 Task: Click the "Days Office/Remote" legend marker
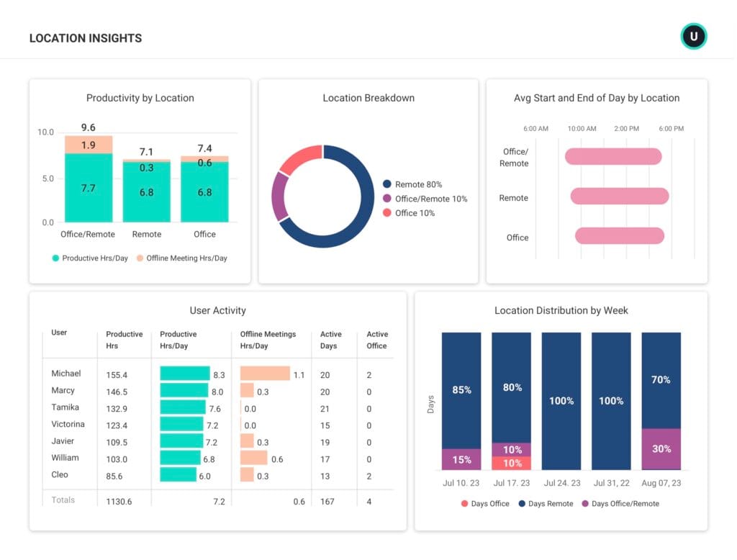(x=586, y=504)
